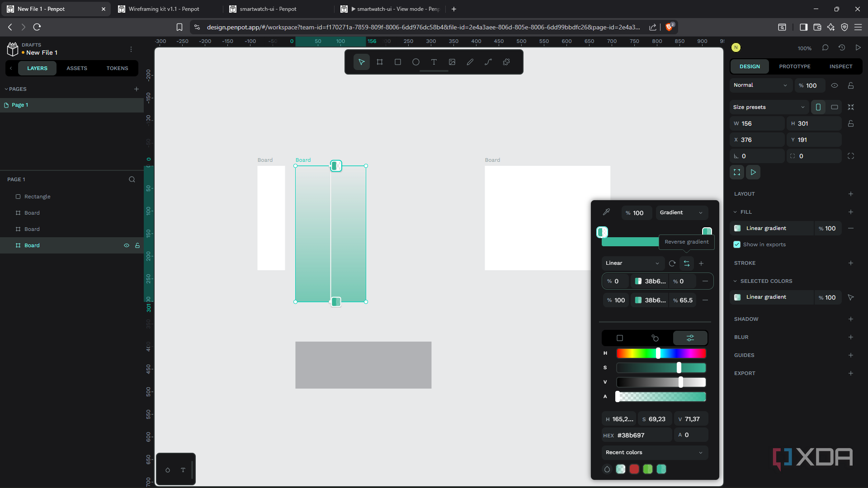Screen dimensions: 868x488
Task: Toggle Show in exports checkbox
Action: click(737, 244)
